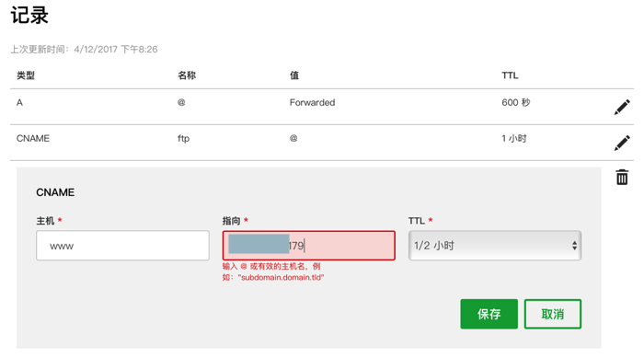The image size is (644, 358).
Task: Click the 指向 field label
Action: (231, 221)
